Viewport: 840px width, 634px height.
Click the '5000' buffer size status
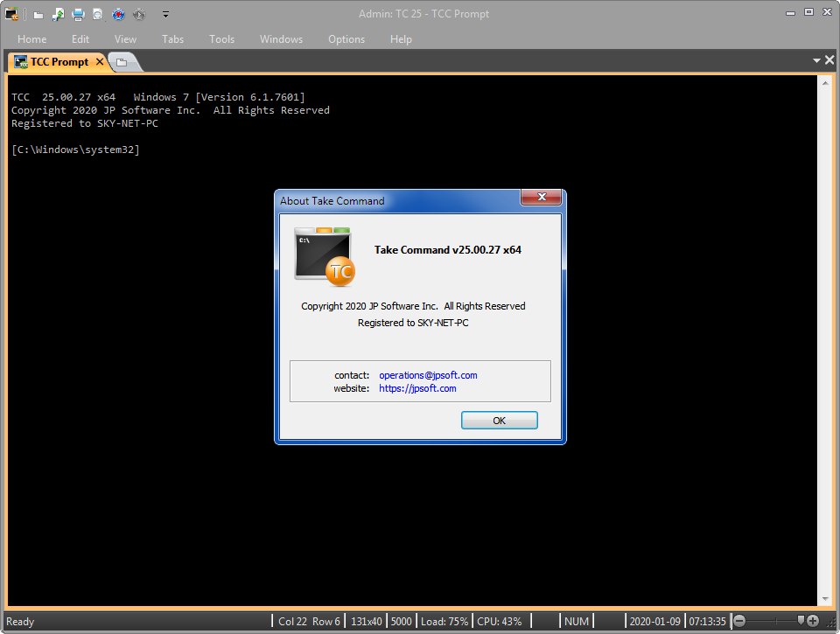point(402,621)
